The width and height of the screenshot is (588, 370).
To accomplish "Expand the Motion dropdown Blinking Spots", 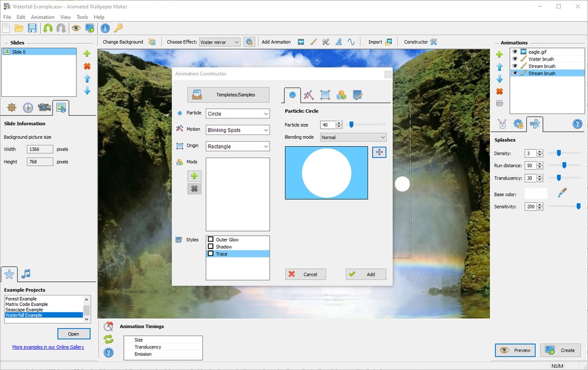I will (238, 130).
